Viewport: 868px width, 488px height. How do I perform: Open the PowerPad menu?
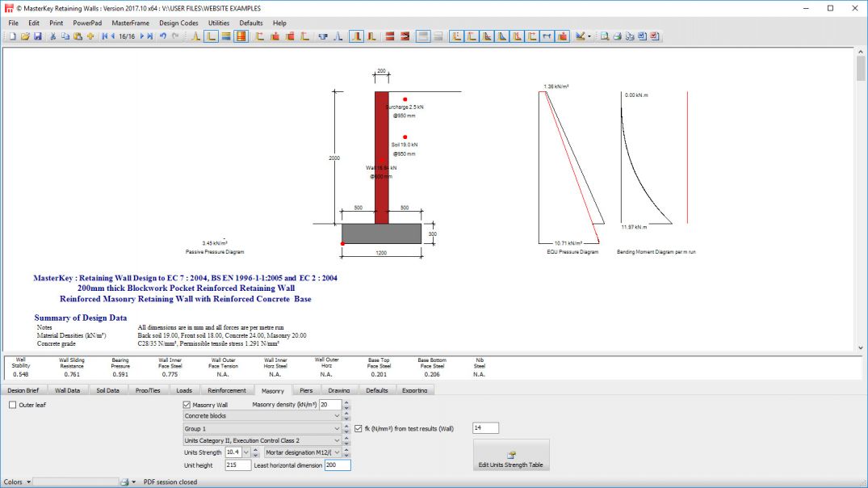coord(87,23)
